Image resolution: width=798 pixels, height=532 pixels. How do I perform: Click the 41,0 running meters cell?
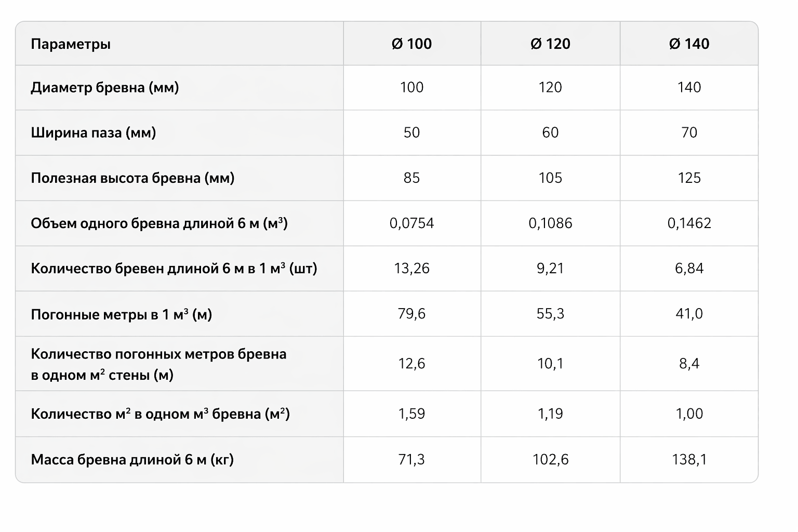point(689,314)
